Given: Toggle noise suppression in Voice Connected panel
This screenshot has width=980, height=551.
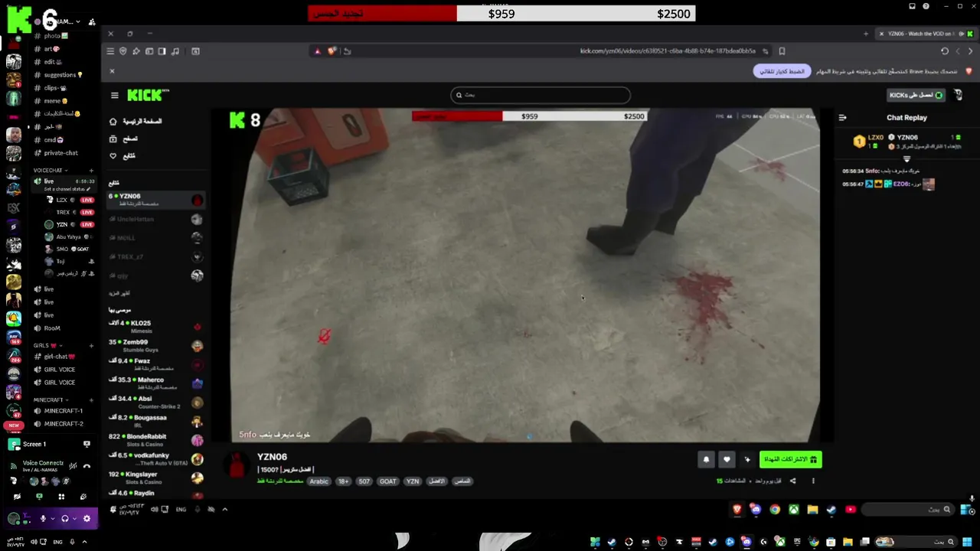Looking at the screenshot, I should (73, 465).
